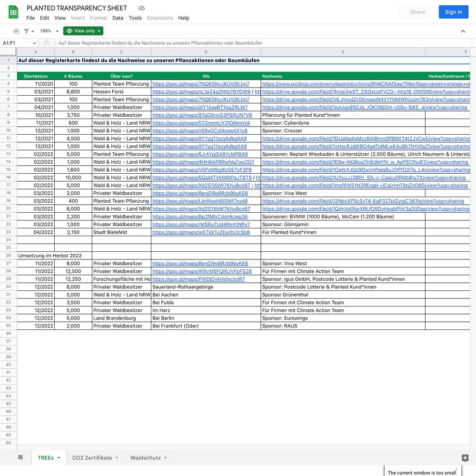Close the window too small notice
The height and width of the screenshot is (476, 476).
[x=456, y=469]
